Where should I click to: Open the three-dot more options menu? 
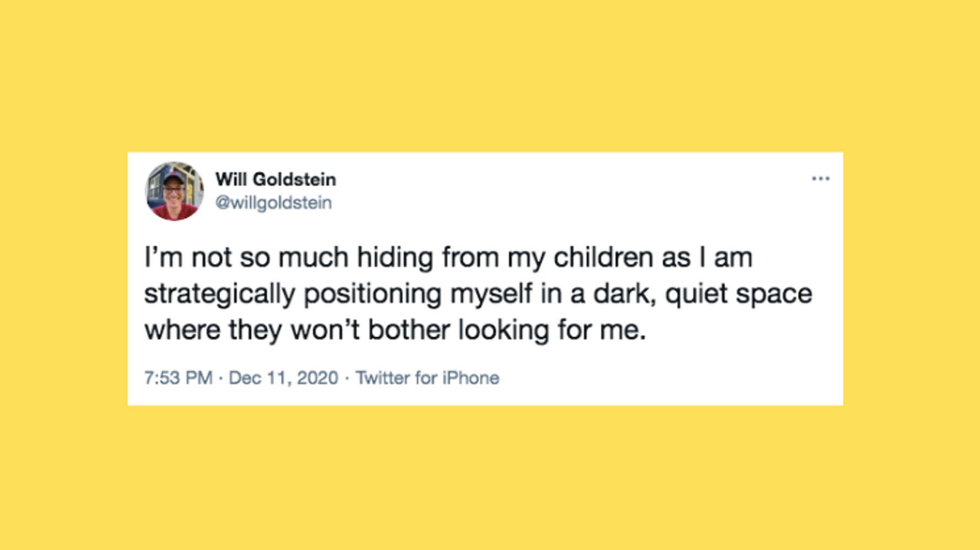tap(820, 179)
